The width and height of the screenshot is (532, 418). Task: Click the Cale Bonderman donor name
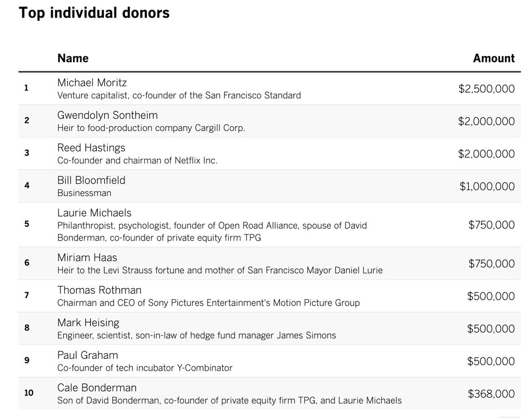pyautogui.click(x=97, y=388)
